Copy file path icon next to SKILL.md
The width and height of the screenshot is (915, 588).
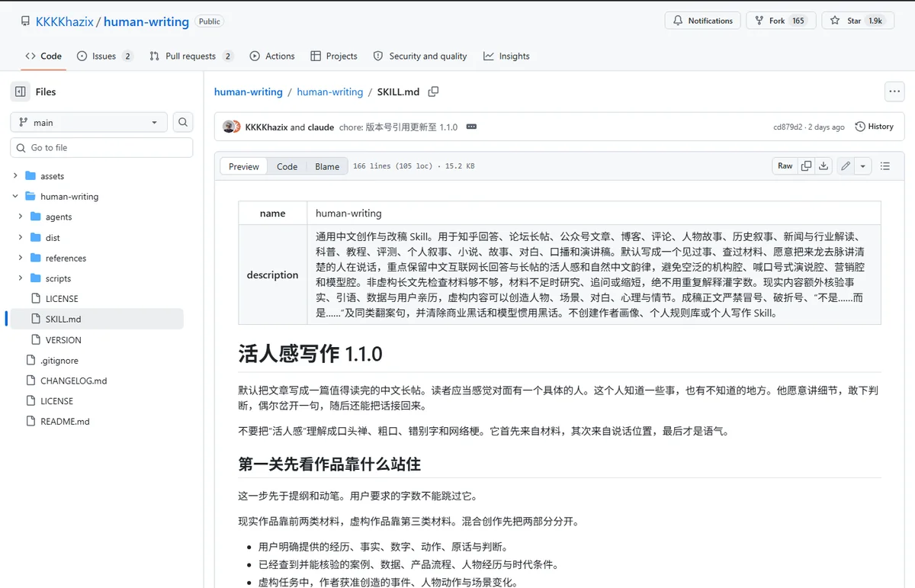tap(433, 92)
